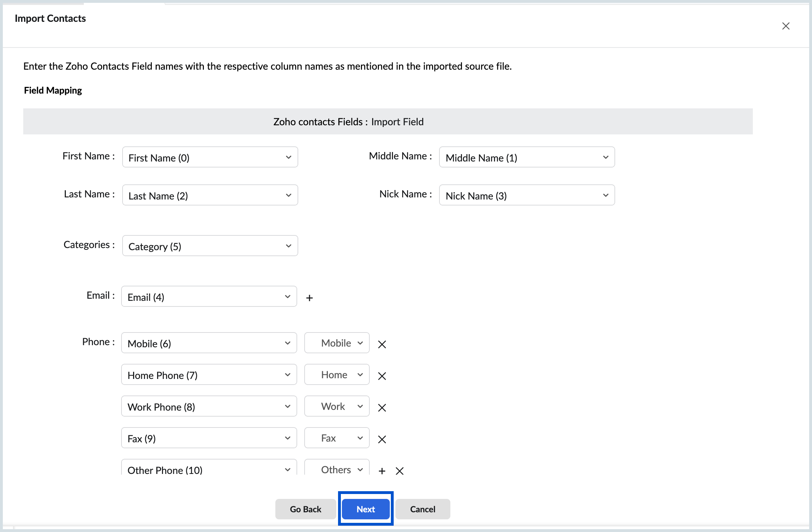The image size is (812, 532).
Task: Open the Nick Name mapping dropdown
Action: (x=527, y=195)
